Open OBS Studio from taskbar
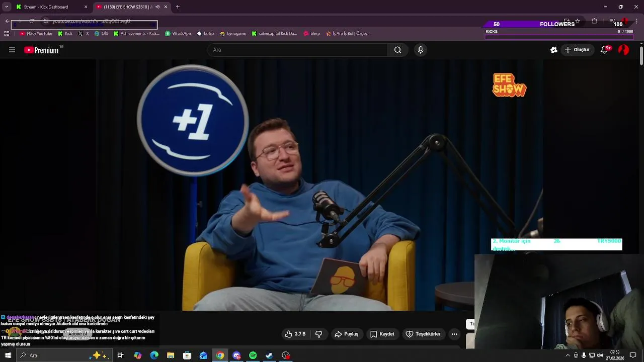 click(x=286, y=355)
